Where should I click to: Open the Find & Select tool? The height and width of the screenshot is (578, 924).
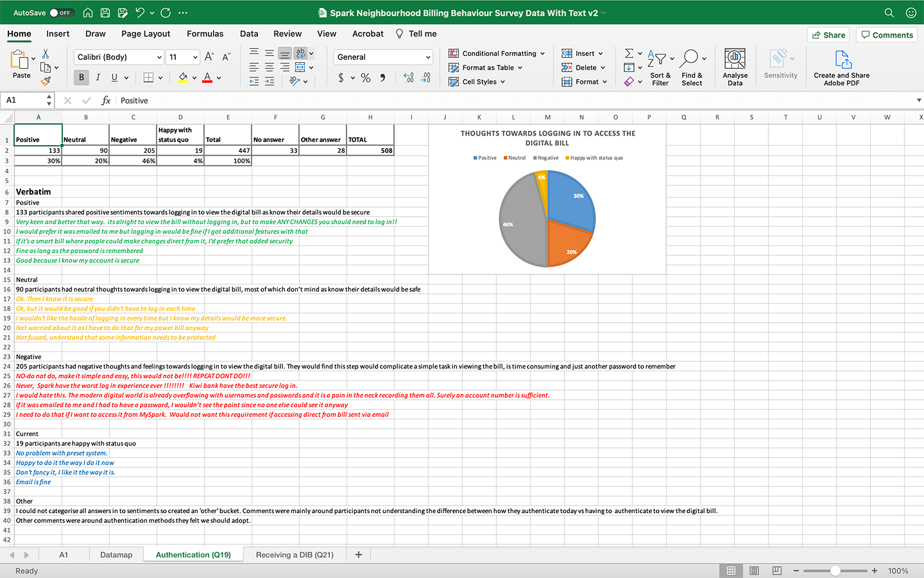[x=692, y=68]
